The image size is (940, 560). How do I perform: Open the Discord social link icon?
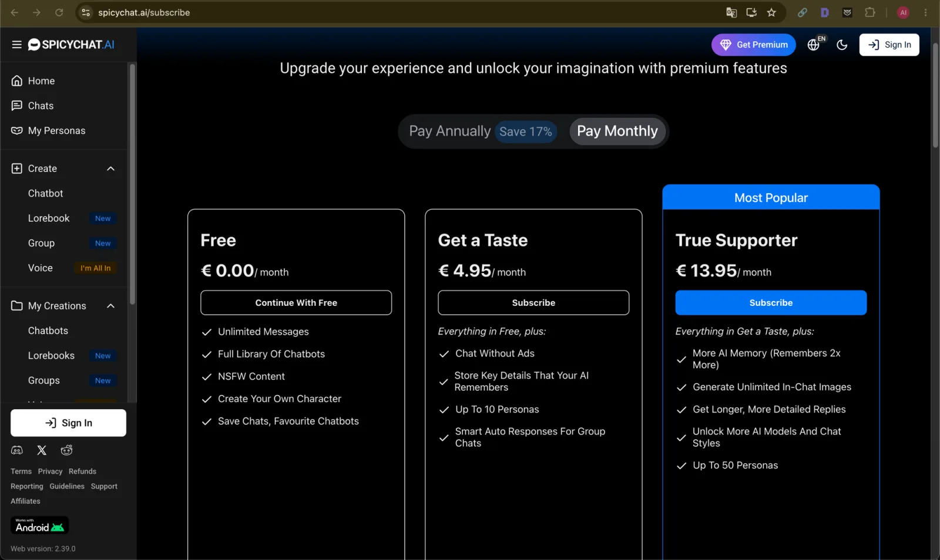coord(17,450)
